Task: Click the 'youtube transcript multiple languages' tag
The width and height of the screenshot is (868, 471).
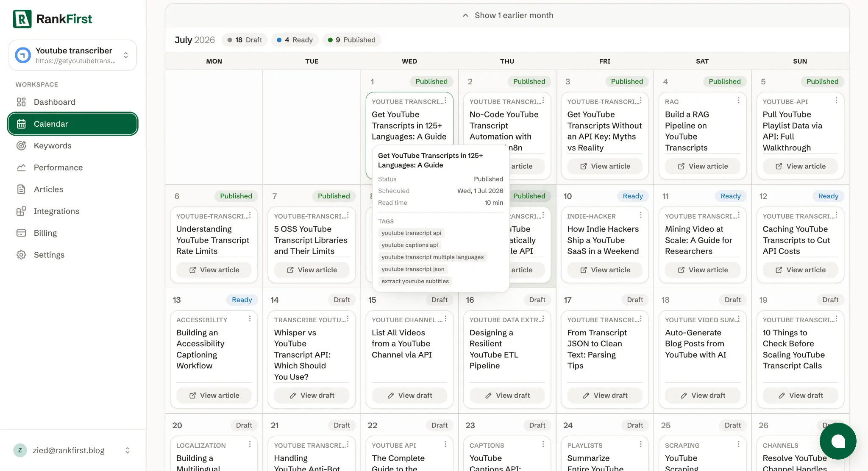Action: pyautogui.click(x=432, y=257)
